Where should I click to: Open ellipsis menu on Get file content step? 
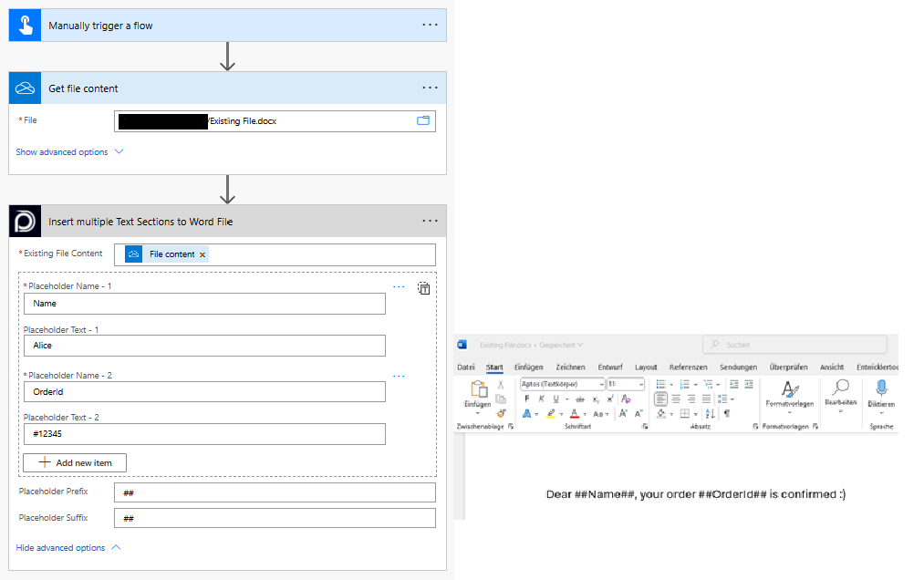430,88
